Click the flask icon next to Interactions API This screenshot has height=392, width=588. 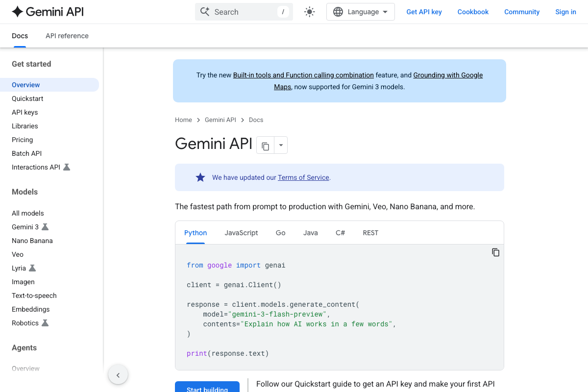click(67, 167)
